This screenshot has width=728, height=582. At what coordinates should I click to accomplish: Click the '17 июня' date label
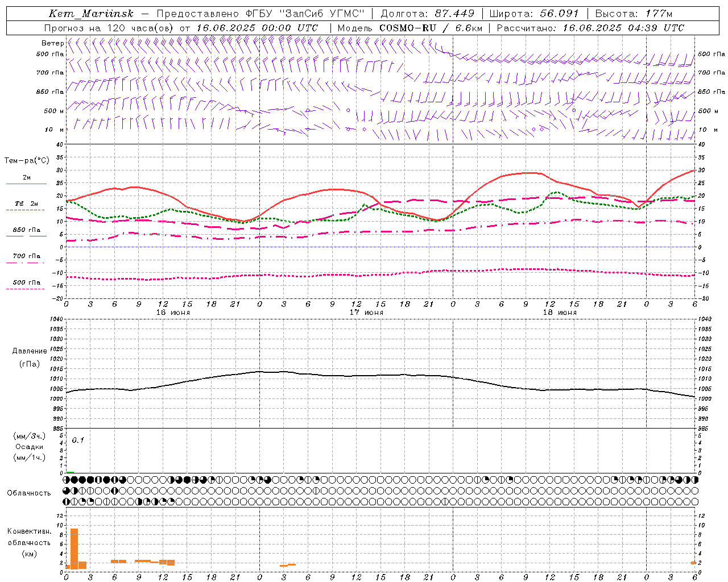tap(366, 313)
